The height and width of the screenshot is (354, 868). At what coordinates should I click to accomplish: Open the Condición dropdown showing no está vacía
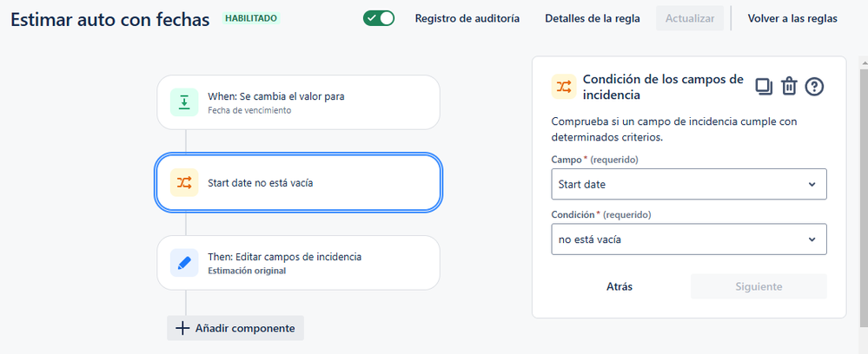689,239
